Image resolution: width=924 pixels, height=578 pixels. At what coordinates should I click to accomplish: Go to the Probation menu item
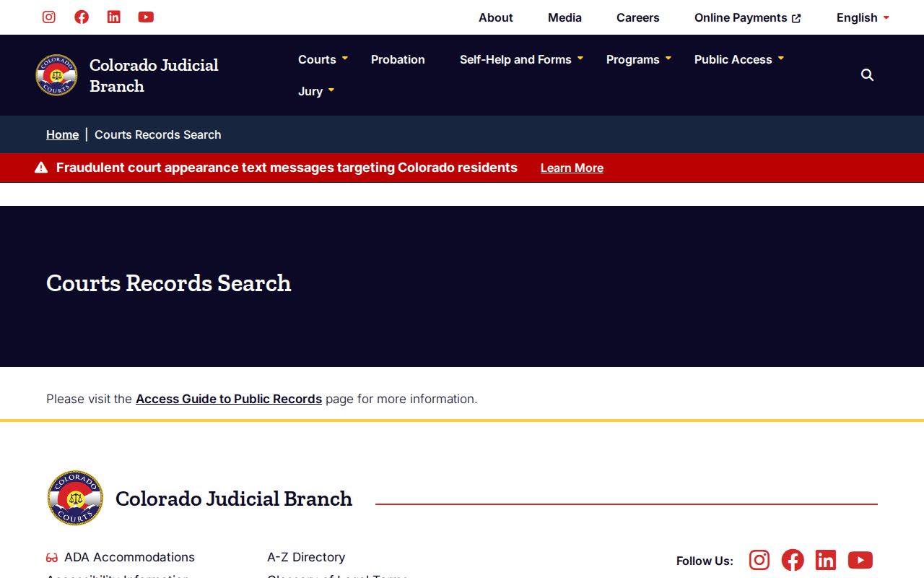(x=398, y=59)
